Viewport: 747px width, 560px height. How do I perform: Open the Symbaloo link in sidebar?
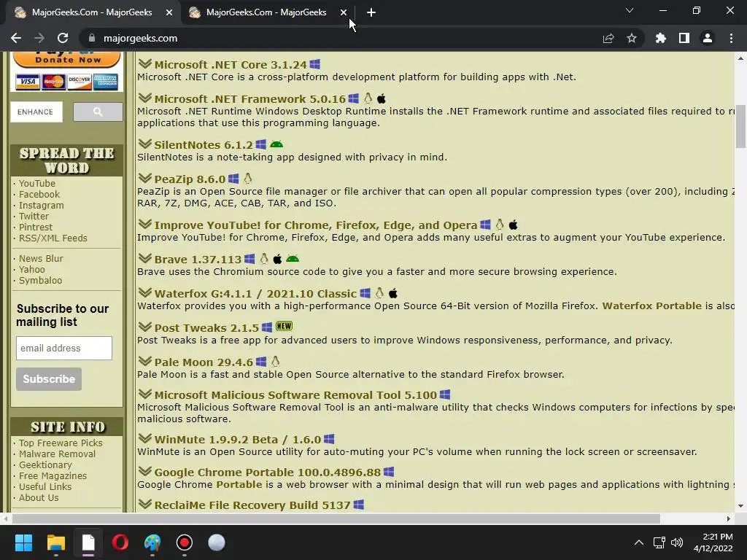[x=41, y=281]
